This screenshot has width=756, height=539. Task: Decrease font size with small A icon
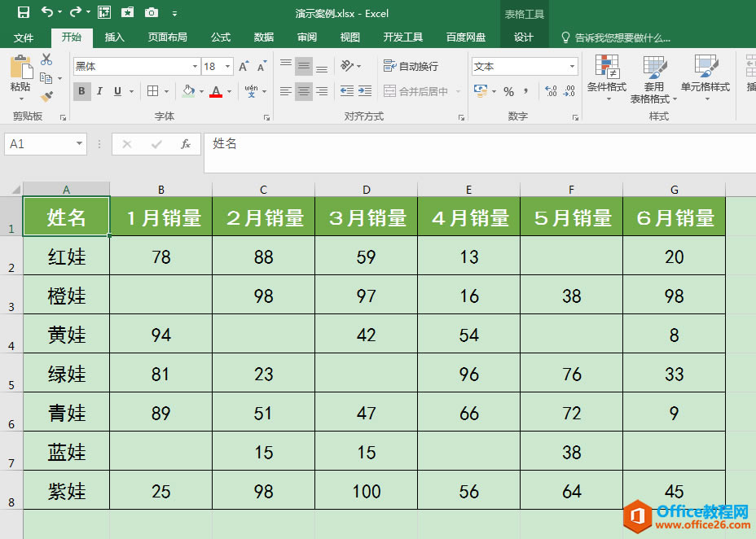point(262,67)
